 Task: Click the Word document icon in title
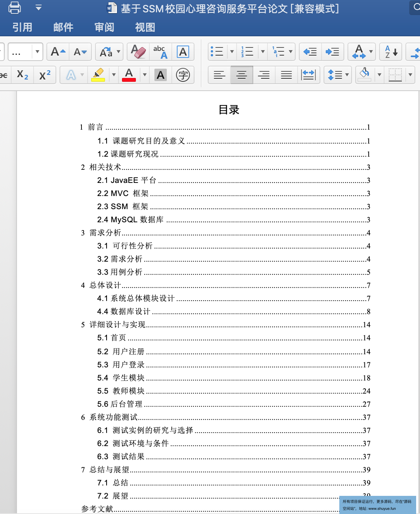112,8
